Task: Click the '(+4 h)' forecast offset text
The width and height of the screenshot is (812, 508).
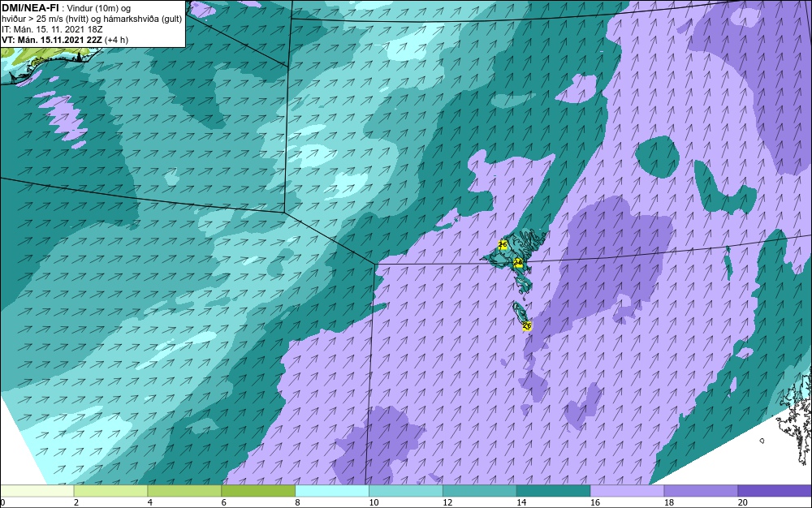Action: pyautogui.click(x=116, y=40)
